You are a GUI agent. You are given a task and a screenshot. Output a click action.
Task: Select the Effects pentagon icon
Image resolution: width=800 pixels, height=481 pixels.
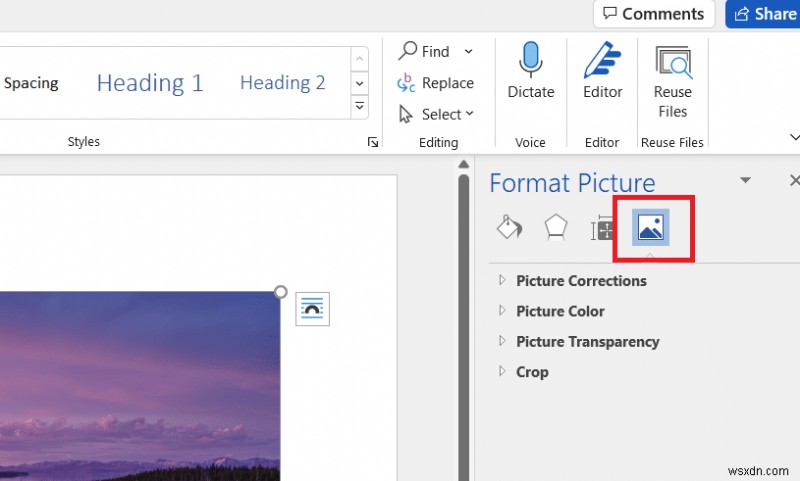pyautogui.click(x=555, y=228)
